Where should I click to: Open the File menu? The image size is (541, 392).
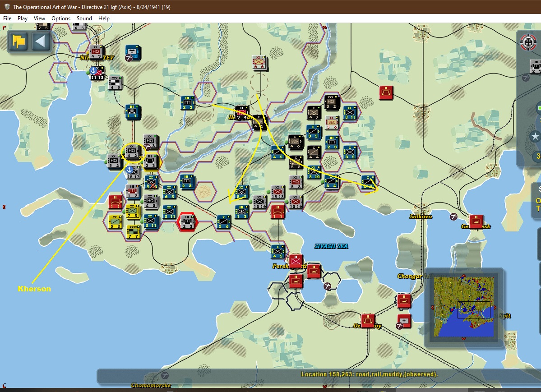7,18
